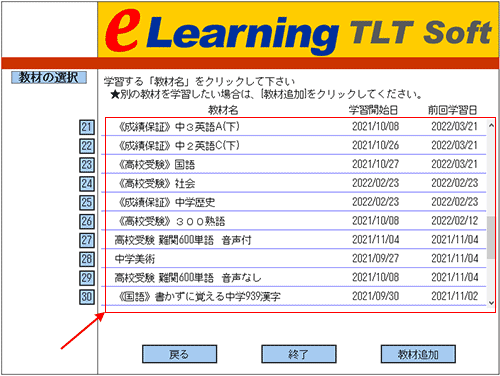Select the number 24 box
The width and height of the screenshot is (500, 376).
[87, 184]
